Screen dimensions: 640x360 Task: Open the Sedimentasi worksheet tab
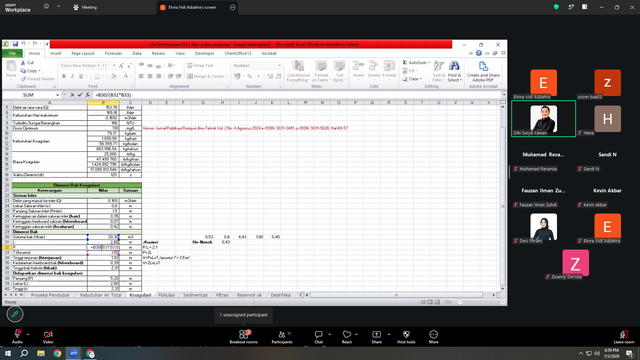coord(195,295)
